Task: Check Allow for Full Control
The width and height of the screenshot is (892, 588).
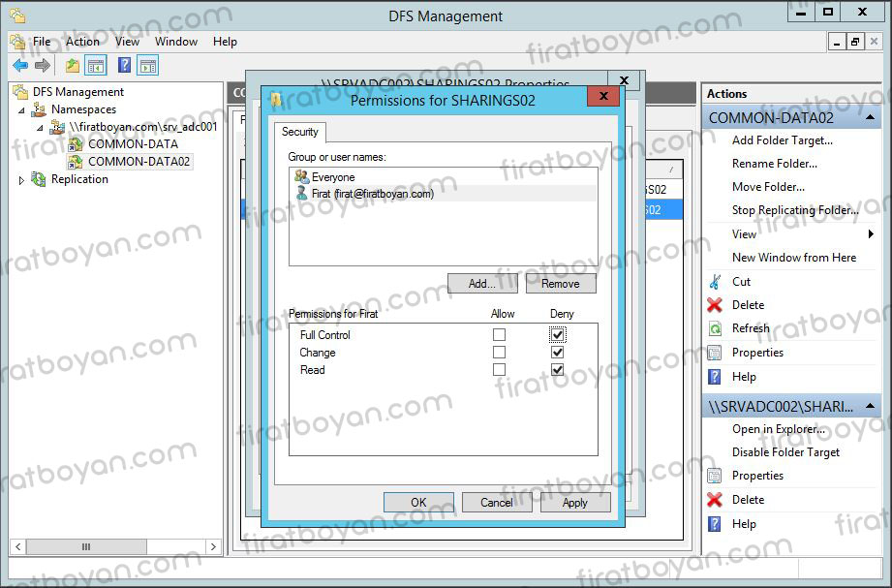Action: [x=499, y=335]
